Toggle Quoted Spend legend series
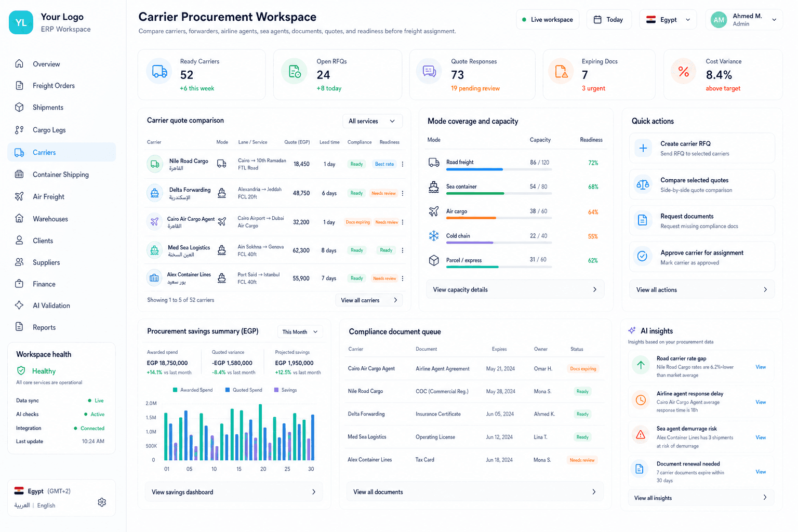 (x=244, y=390)
